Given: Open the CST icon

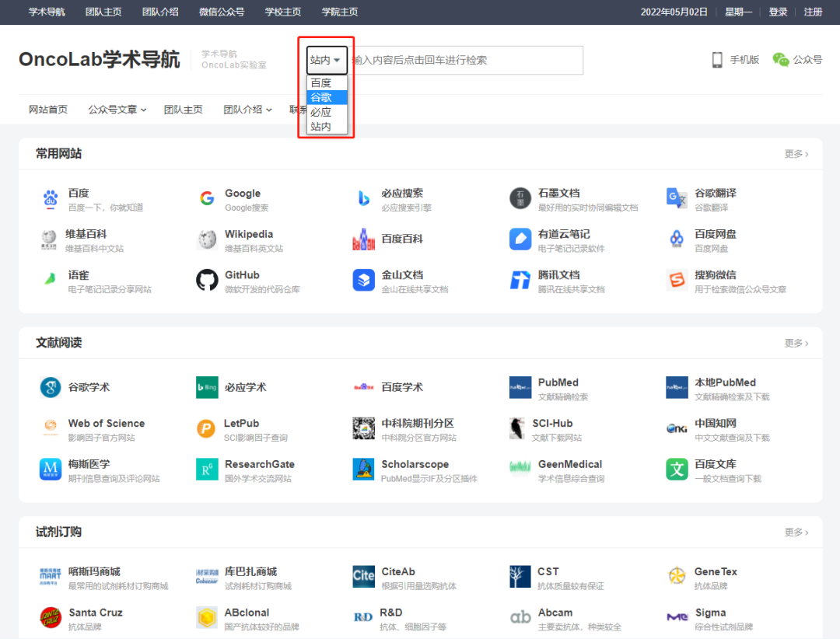Looking at the screenshot, I should pos(520,576).
